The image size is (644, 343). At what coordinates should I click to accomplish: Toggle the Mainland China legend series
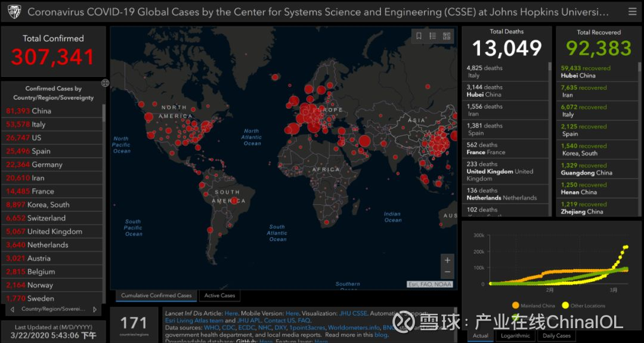click(534, 305)
